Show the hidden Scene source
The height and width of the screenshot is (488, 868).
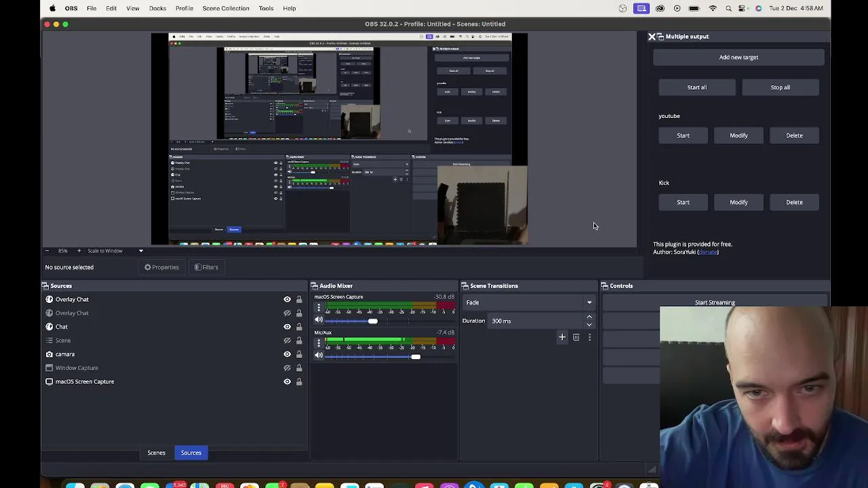tap(287, 340)
